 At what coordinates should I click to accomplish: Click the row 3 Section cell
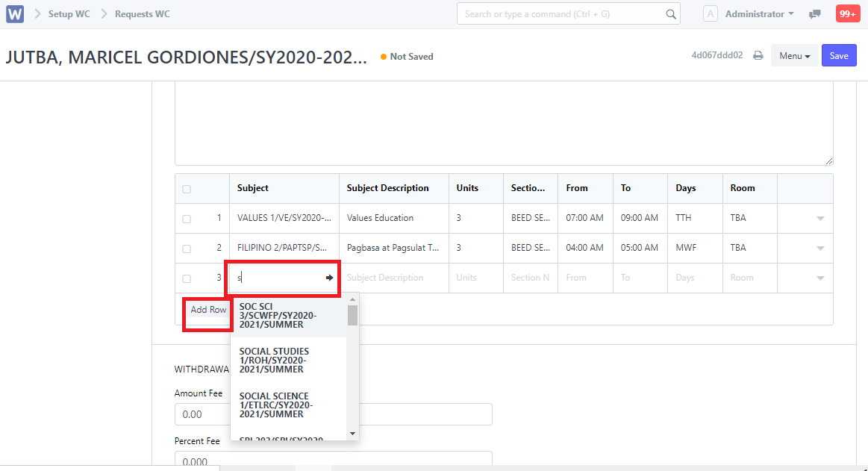531,278
